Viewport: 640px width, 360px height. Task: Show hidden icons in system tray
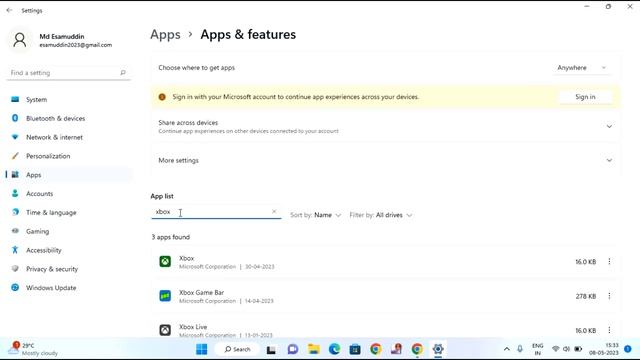(507, 349)
